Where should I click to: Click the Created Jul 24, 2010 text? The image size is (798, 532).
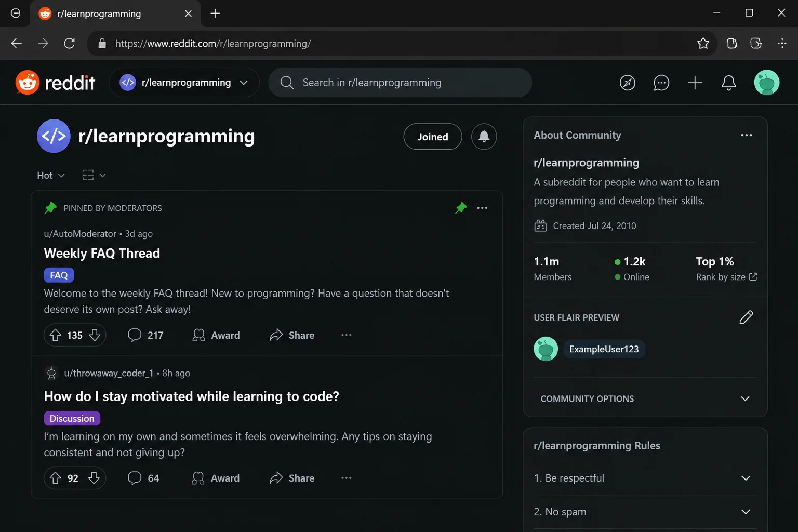click(594, 226)
